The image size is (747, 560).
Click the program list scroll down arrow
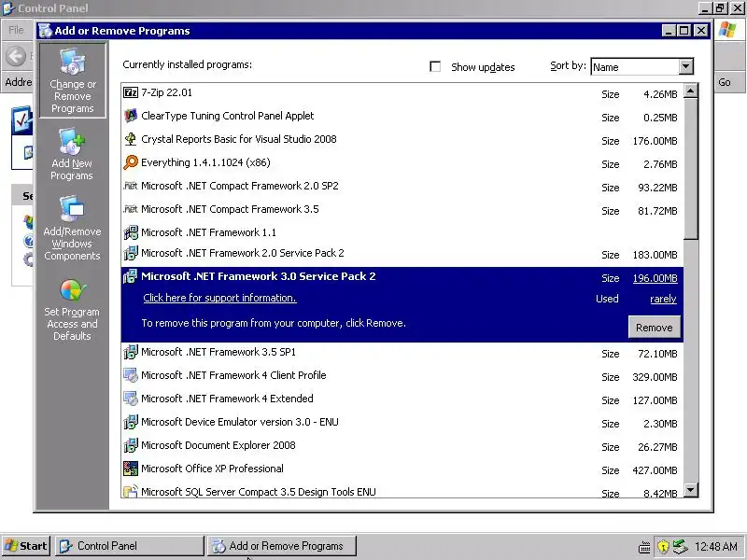[x=691, y=489]
